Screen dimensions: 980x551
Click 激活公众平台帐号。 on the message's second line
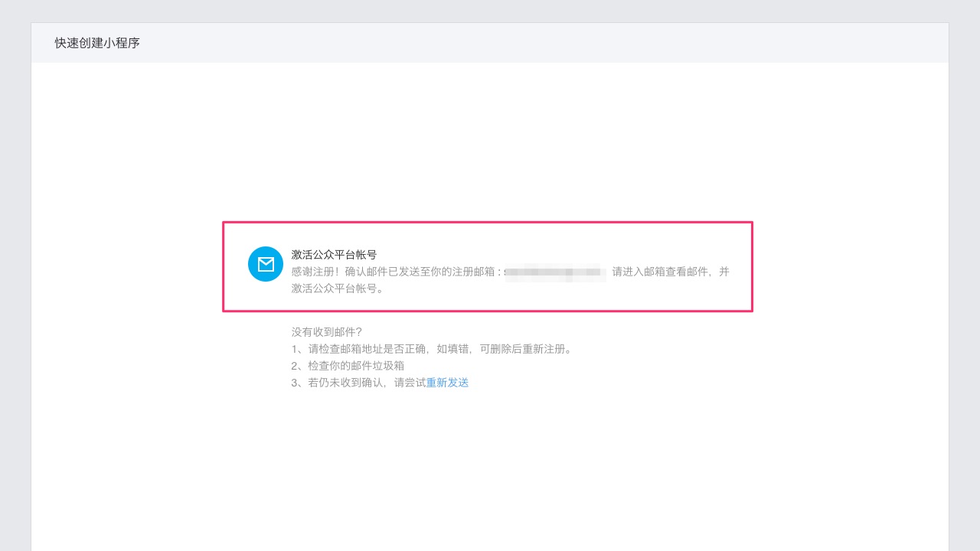tap(338, 289)
